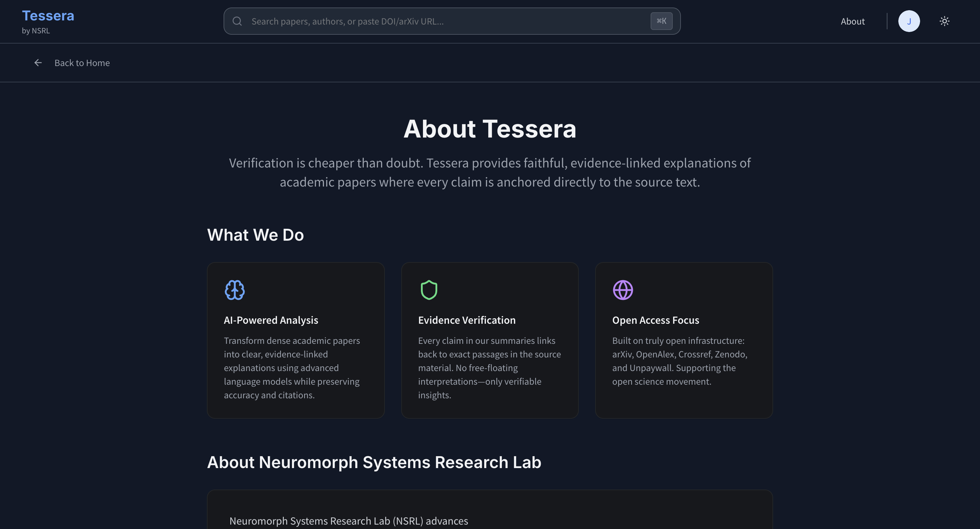Toggle light theme with sun icon
The image size is (980, 529).
pos(944,21)
